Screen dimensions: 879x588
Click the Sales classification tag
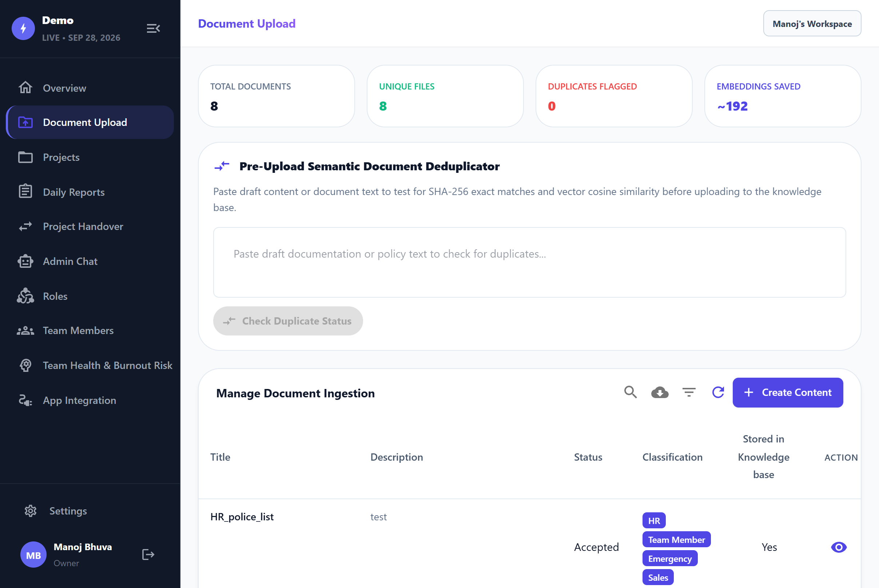coord(658,577)
